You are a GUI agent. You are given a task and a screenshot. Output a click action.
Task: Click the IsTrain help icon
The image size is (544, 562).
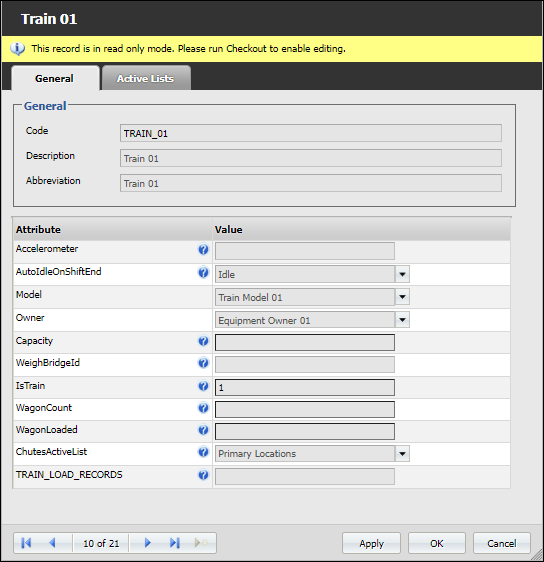[203, 386]
